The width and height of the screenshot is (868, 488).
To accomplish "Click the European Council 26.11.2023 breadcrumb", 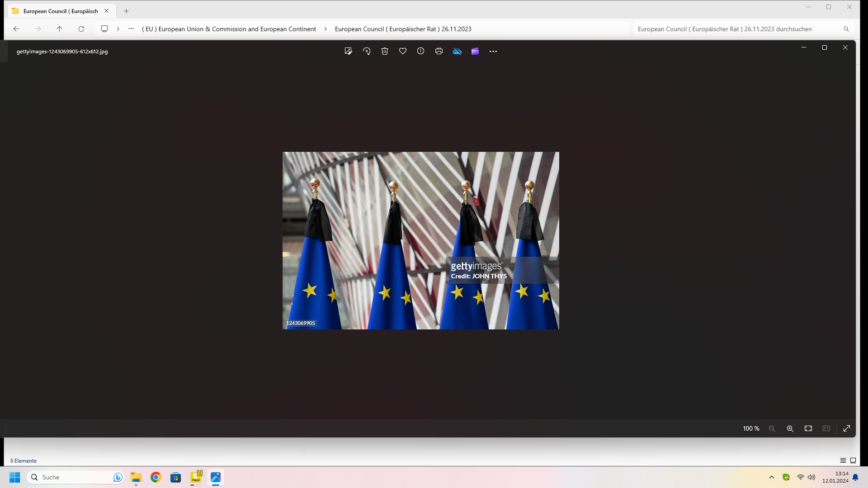I will click(403, 29).
